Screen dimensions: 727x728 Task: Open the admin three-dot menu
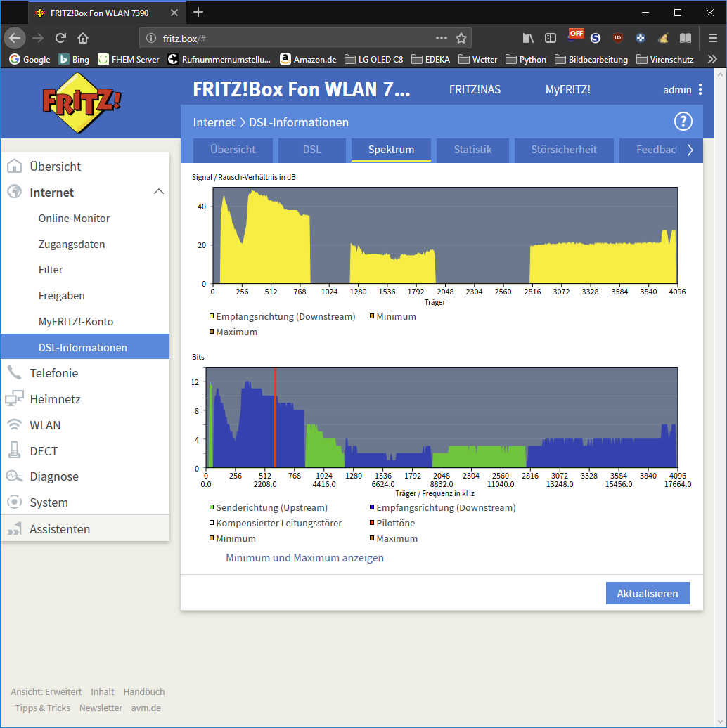click(700, 89)
